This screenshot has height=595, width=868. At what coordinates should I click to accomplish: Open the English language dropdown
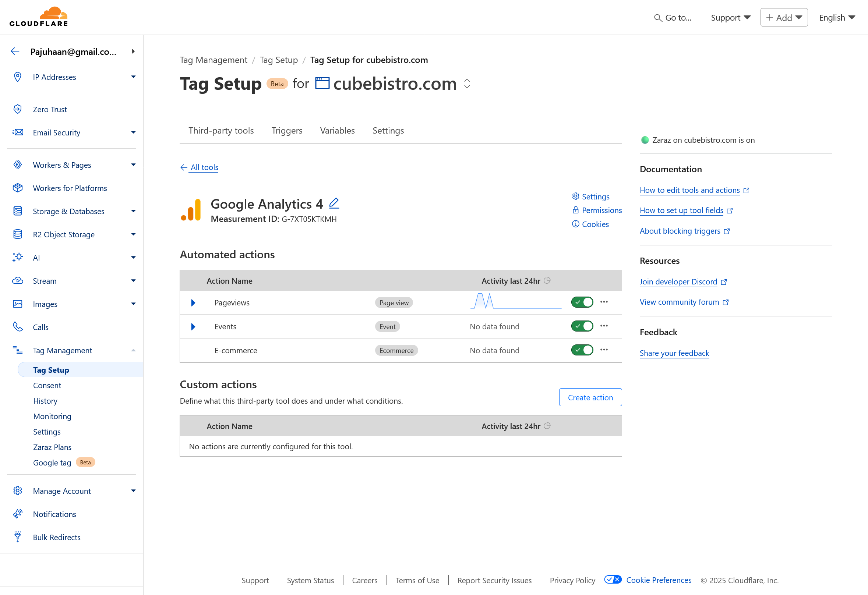[837, 18]
